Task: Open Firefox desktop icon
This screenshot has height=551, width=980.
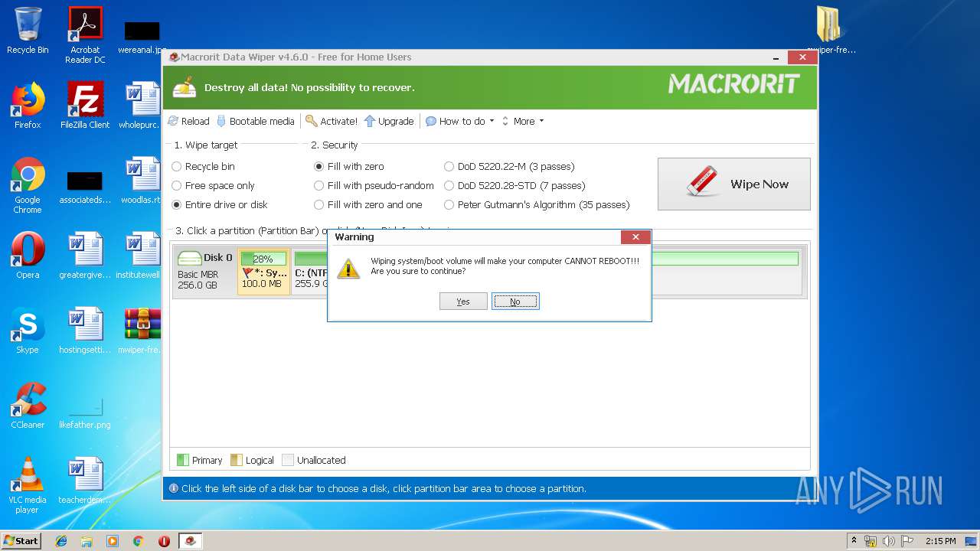Action: (28, 105)
